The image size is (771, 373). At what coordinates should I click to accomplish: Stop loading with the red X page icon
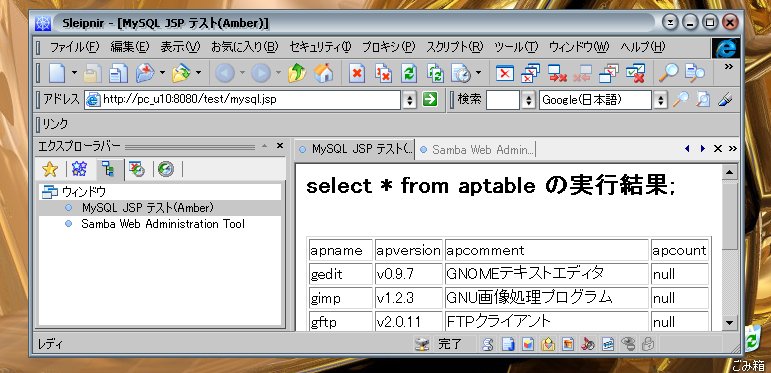coord(357,74)
